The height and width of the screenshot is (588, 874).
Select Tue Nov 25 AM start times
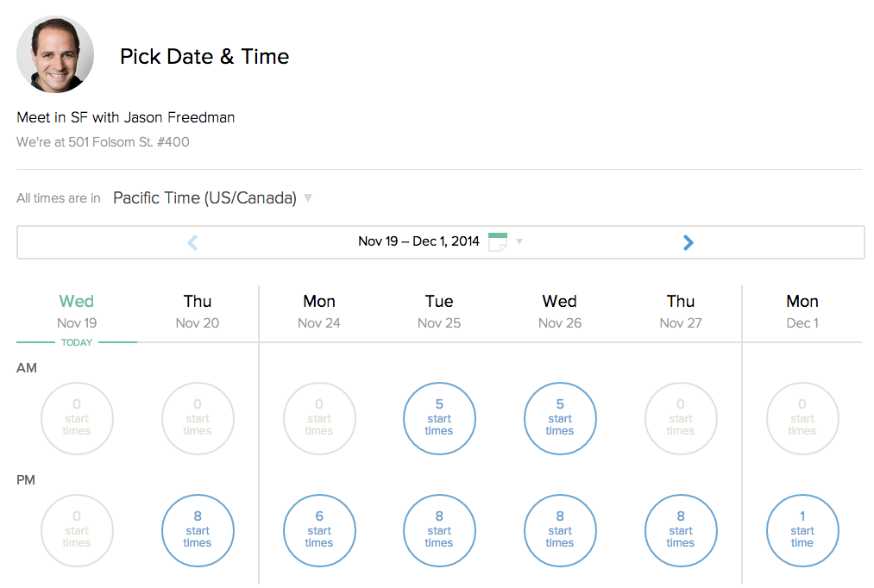(439, 419)
